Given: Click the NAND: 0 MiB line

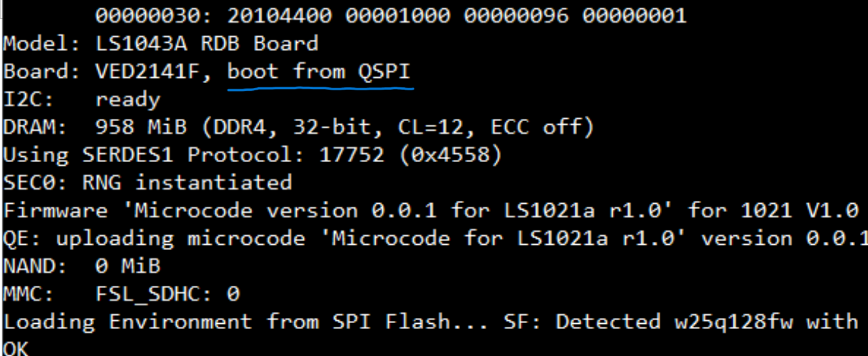Looking at the screenshot, I should point(82,267).
